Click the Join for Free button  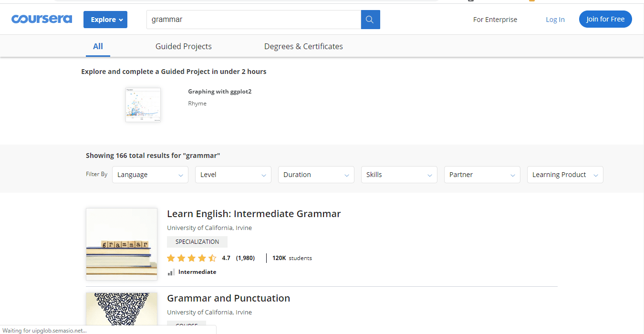pos(605,19)
